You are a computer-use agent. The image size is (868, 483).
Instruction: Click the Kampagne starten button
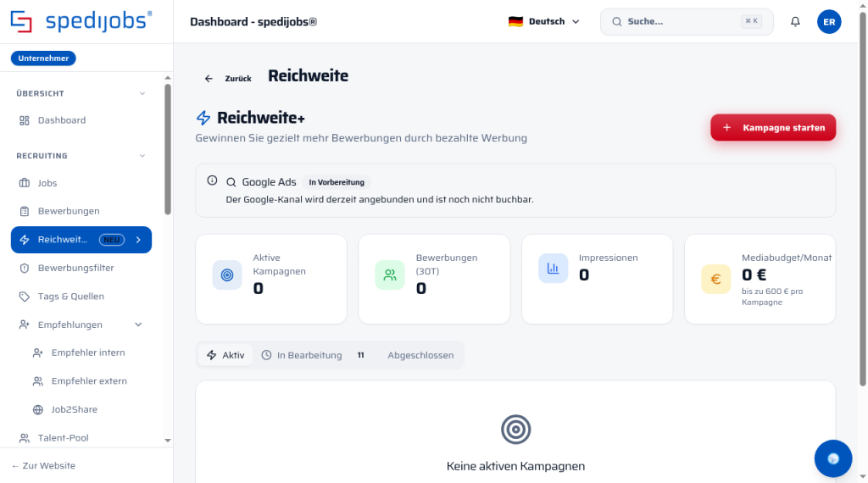(x=773, y=128)
